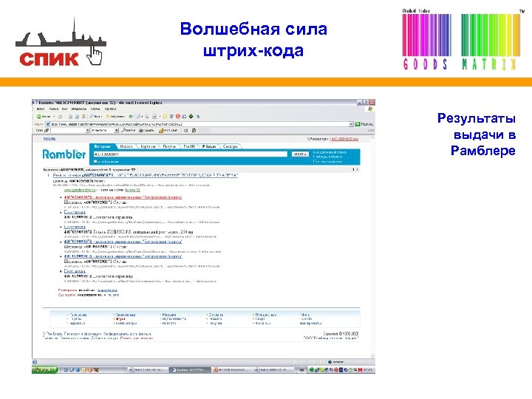Click the red N icon in the system tray
The height and width of the screenshot is (399, 532).
pos(360,370)
